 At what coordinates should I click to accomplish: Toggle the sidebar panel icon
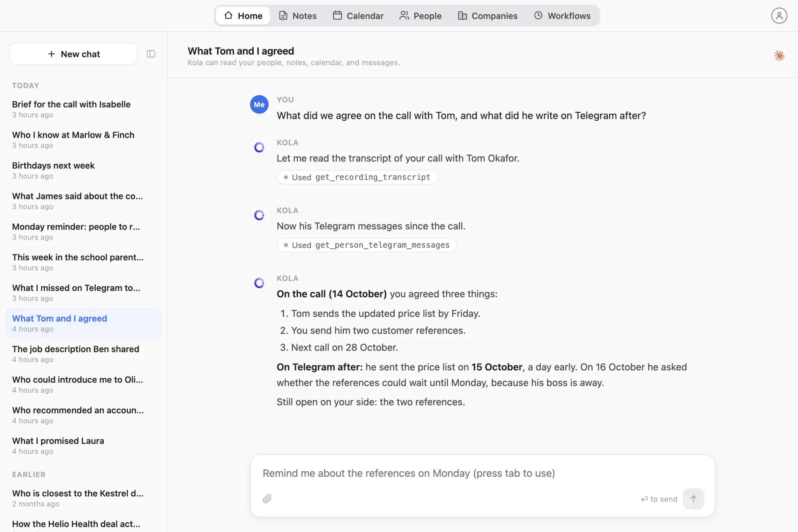pyautogui.click(x=151, y=54)
